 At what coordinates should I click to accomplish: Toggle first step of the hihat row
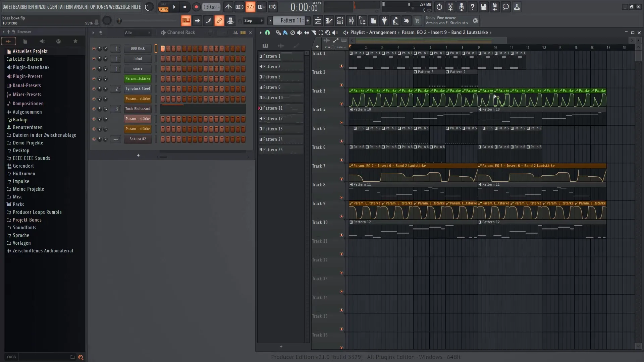pos(163,59)
